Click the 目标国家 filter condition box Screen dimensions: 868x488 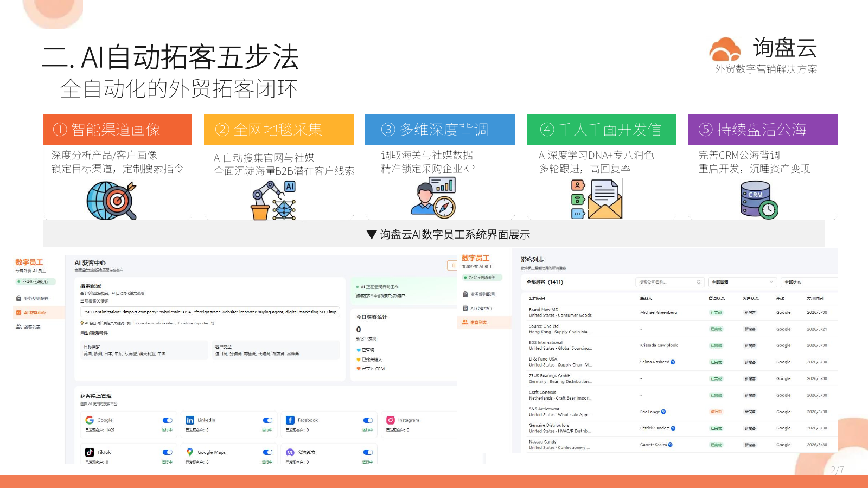(x=144, y=350)
